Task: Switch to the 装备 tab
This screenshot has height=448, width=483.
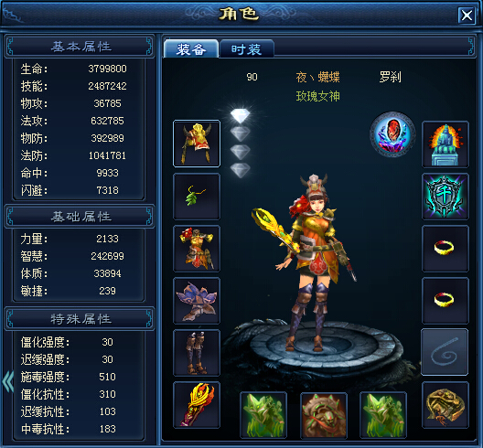Action: [x=191, y=49]
